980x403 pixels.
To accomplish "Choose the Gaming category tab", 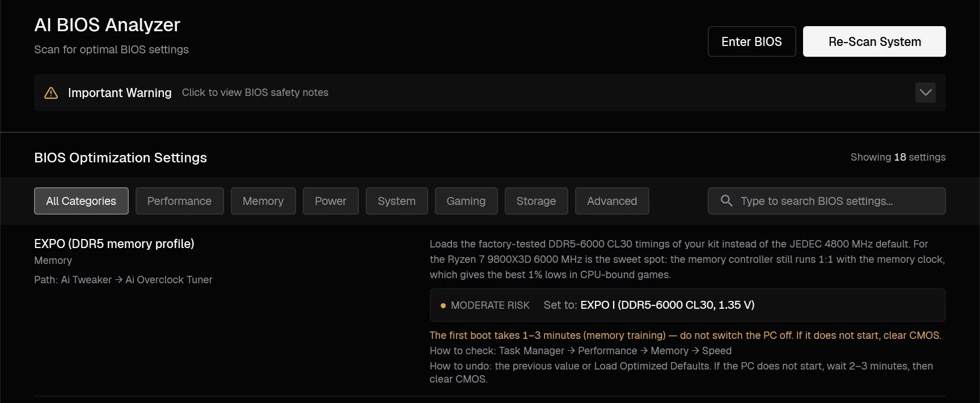I will 466,201.
